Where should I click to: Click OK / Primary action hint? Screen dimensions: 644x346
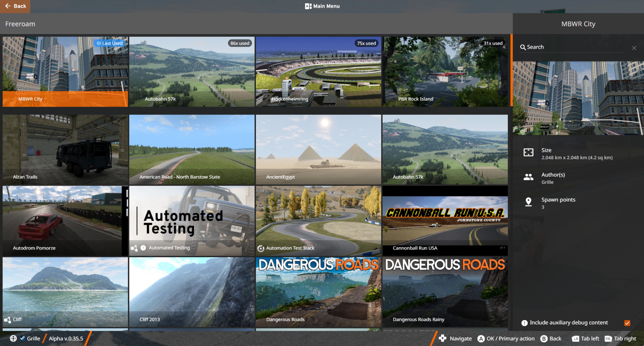pyautogui.click(x=510, y=339)
